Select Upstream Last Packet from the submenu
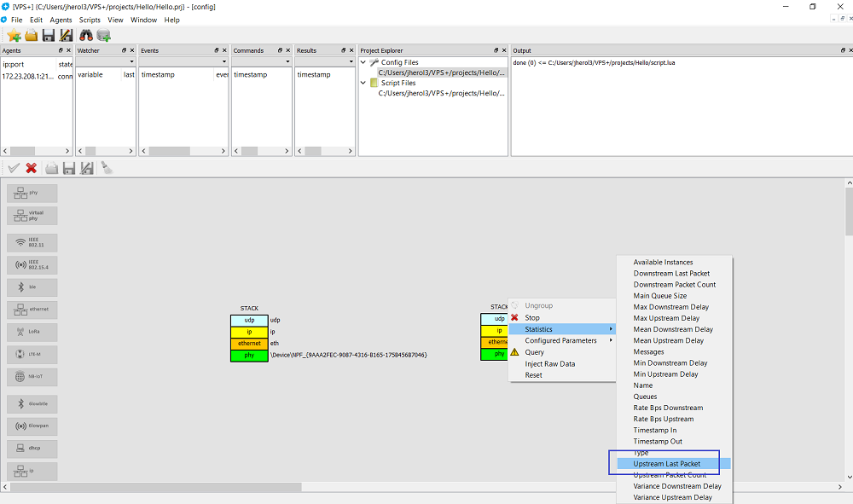Image resolution: width=853 pixels, height=504 pixels. (x=666, y=464)
